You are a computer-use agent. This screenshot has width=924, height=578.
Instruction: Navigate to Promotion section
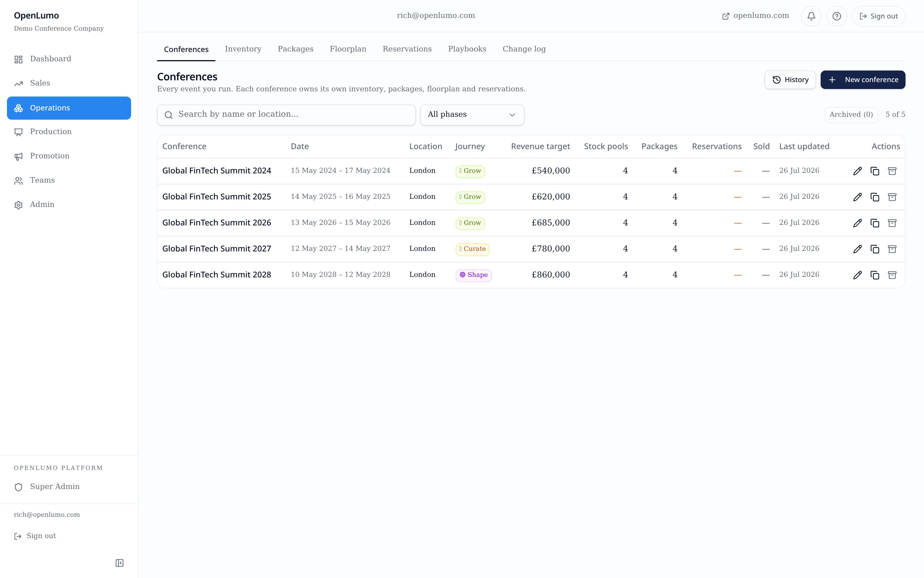click(69, 156)
